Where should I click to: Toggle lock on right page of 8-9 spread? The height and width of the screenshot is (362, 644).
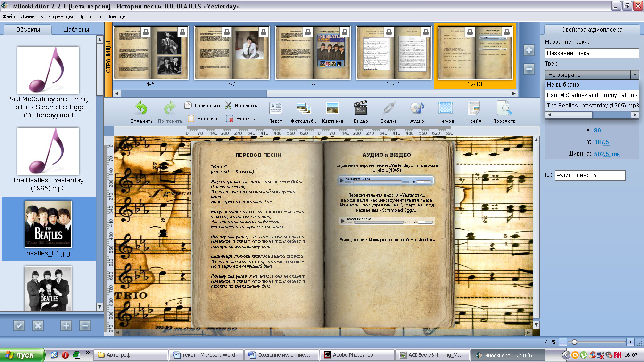346,32
